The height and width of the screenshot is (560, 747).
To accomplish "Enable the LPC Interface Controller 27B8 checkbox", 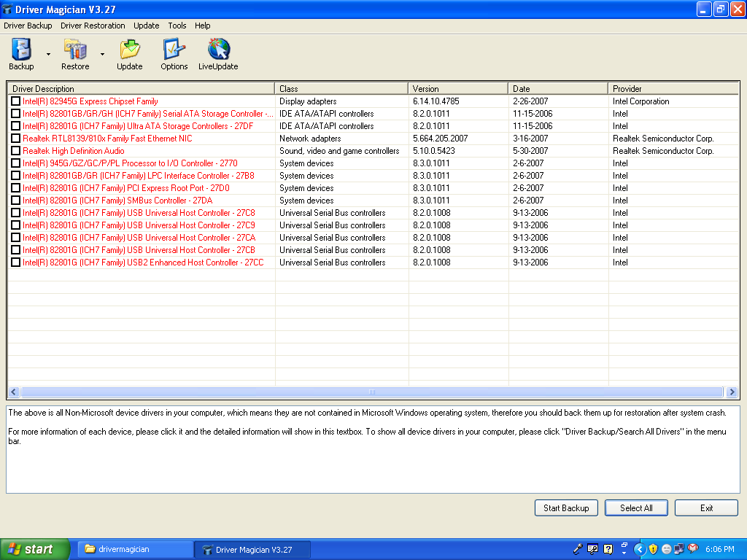I will tap(16, 175).
